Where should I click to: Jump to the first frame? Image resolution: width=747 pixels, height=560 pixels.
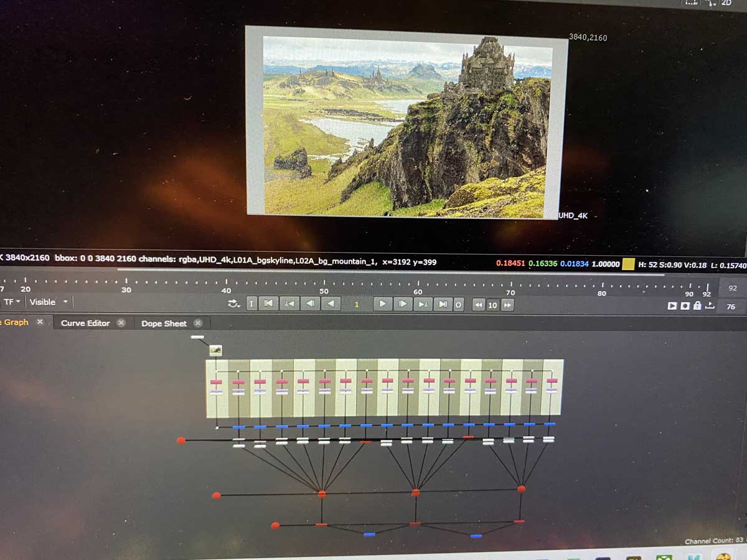pyautogui.click(x=268, y=304)
